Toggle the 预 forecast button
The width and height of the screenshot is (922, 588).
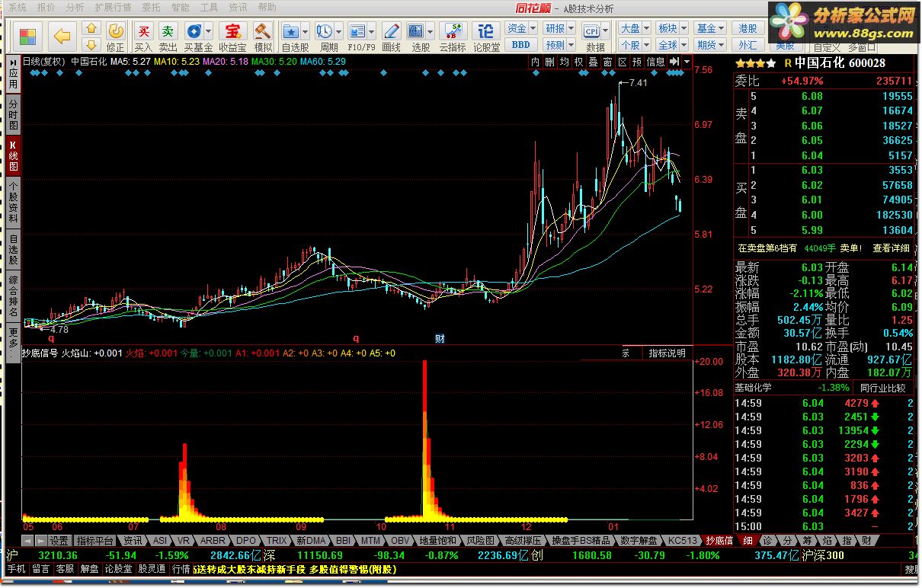(x=637, y=62)
